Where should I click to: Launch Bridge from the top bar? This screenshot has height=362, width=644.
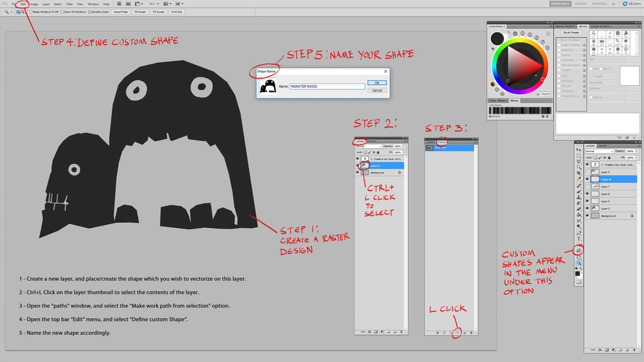tap(119, 4)
